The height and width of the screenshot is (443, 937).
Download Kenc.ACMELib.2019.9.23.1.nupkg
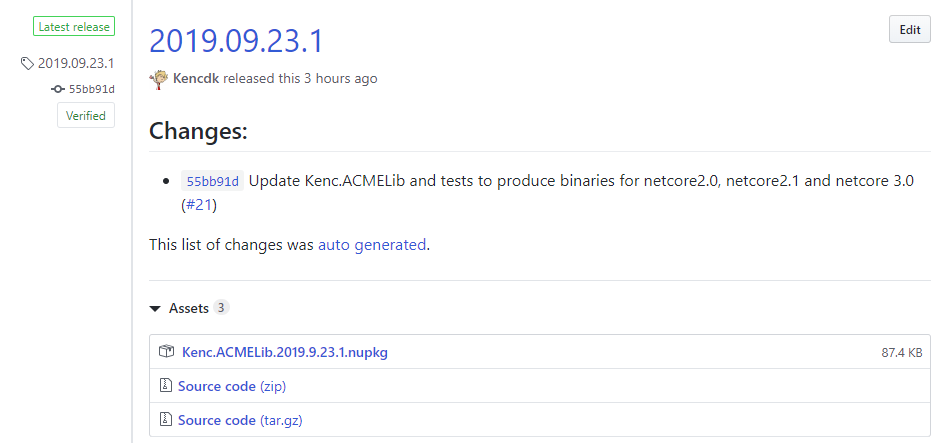click(284, 352)
